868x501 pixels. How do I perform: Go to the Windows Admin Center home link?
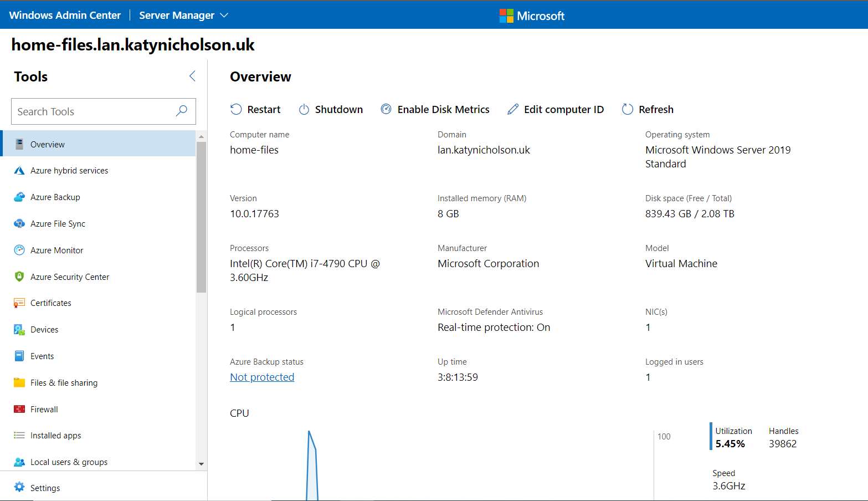[x=65, y=16]
